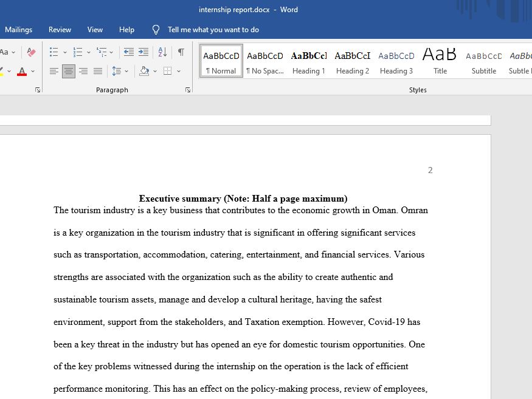The height and width of the screenshot is (399, 532).
Task: Apply the Heading 1 style
Action: [x=309, y=61]
